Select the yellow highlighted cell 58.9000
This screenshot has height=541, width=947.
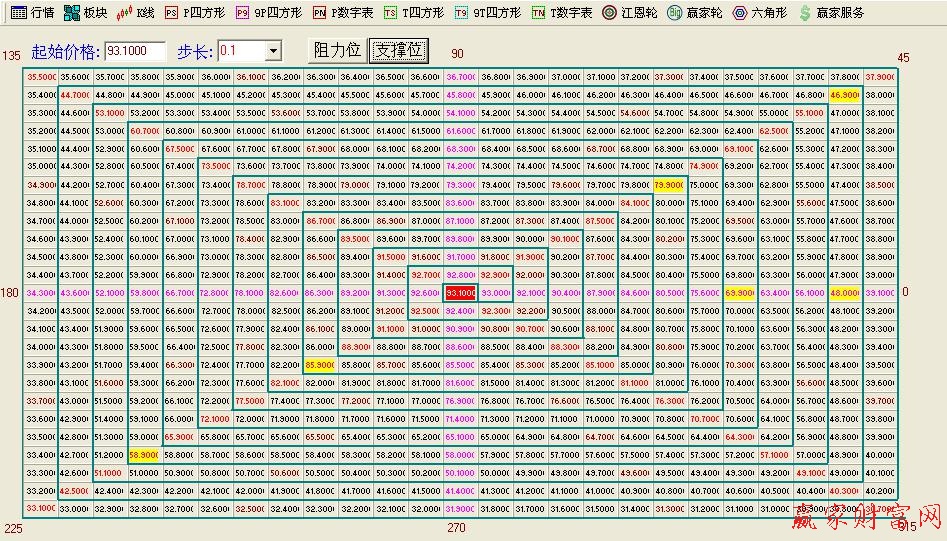pos(145,455)
